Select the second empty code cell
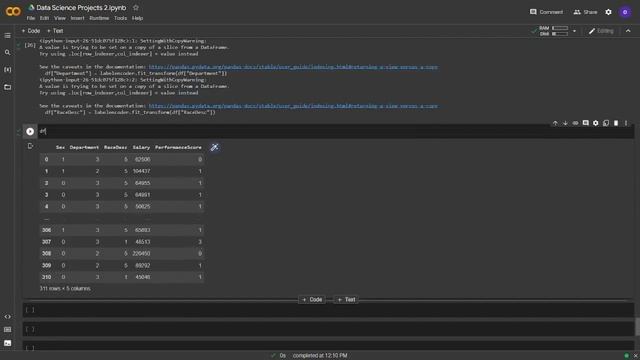The width and height of the screenshot is (640, 360). (x=328, y=329)
